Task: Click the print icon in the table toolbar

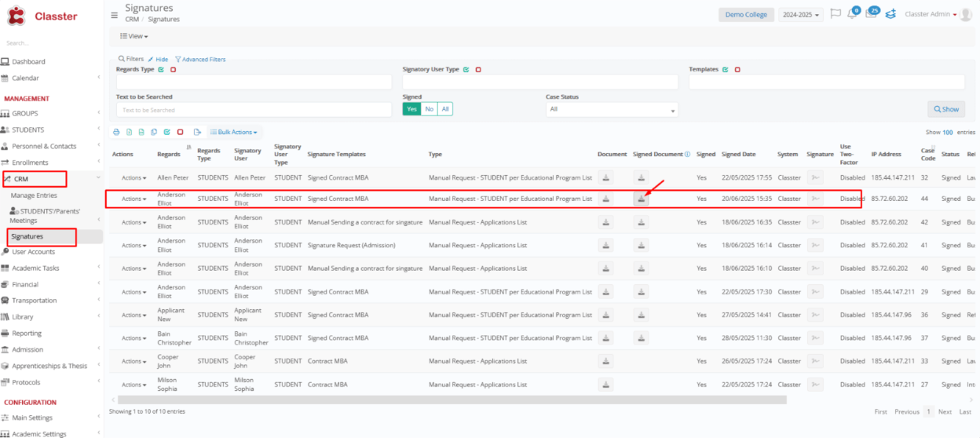Action: point(117,132)
